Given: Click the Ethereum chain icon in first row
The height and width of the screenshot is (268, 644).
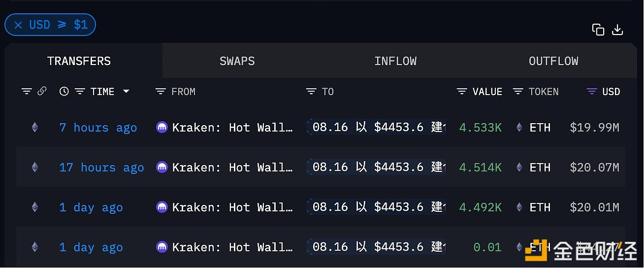Looking at the screenshot, I should (x=34, y=128).
